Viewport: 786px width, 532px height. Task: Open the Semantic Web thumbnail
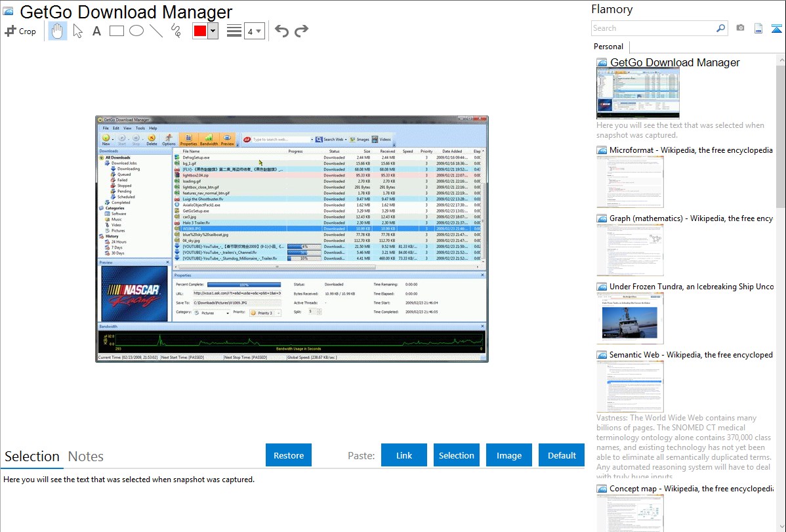click(x=630, y=386)
